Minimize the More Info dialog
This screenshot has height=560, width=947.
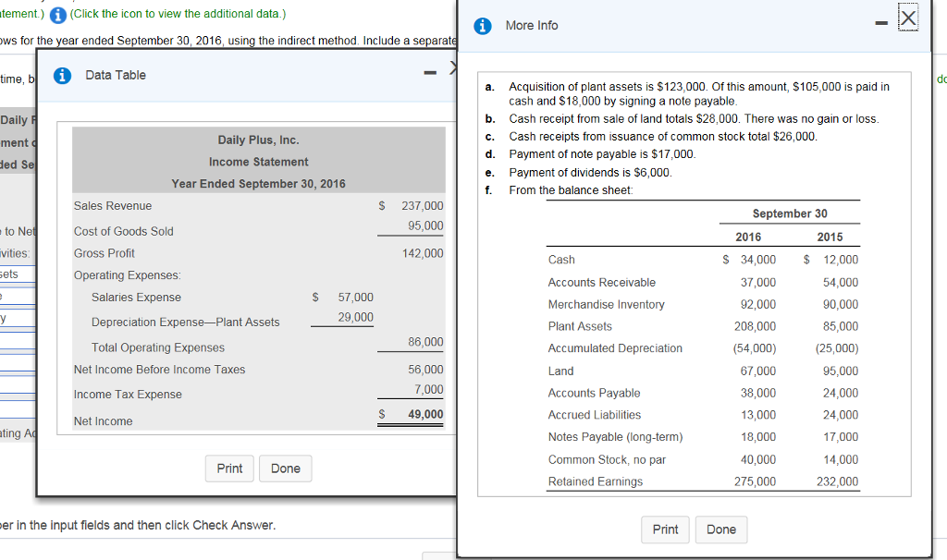tap(881, 20)
